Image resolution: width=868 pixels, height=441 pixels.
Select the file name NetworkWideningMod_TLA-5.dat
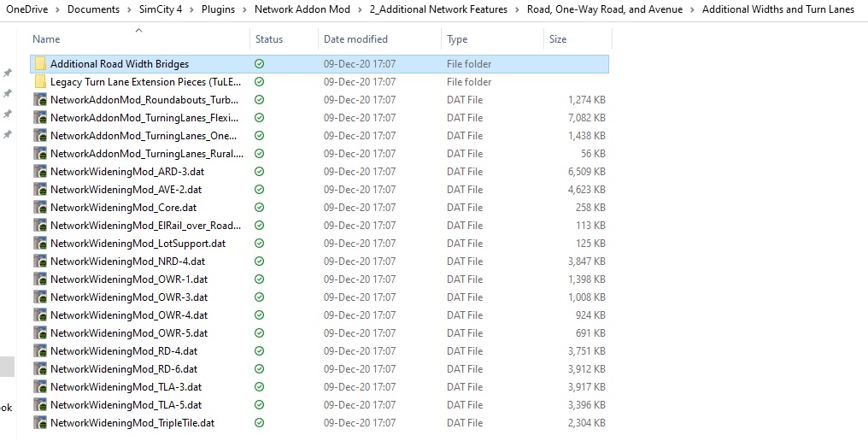126,405
